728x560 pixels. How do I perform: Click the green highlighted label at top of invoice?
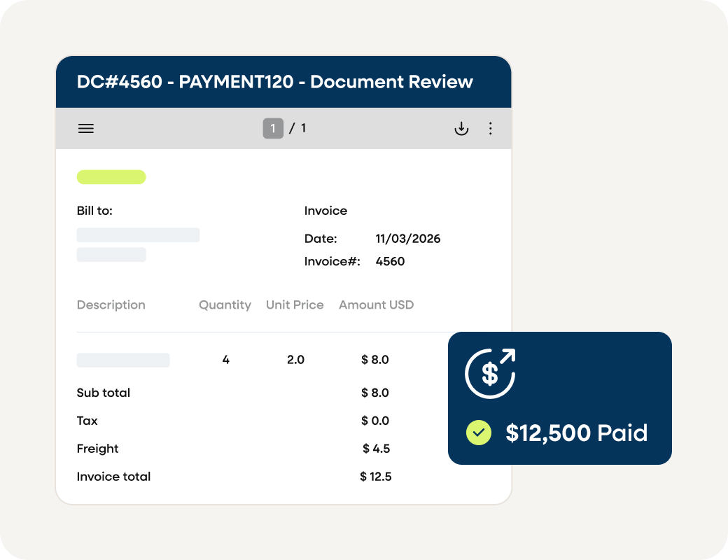tap(111, 177)
